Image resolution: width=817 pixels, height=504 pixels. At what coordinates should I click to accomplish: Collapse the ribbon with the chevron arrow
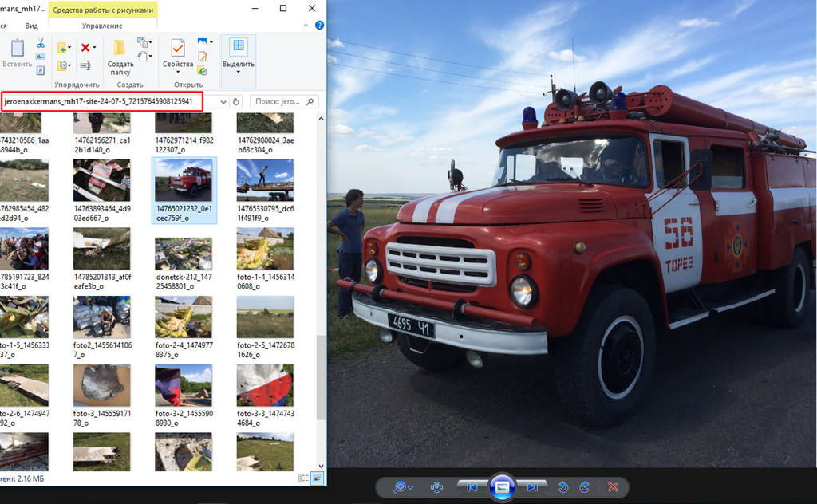306,25
